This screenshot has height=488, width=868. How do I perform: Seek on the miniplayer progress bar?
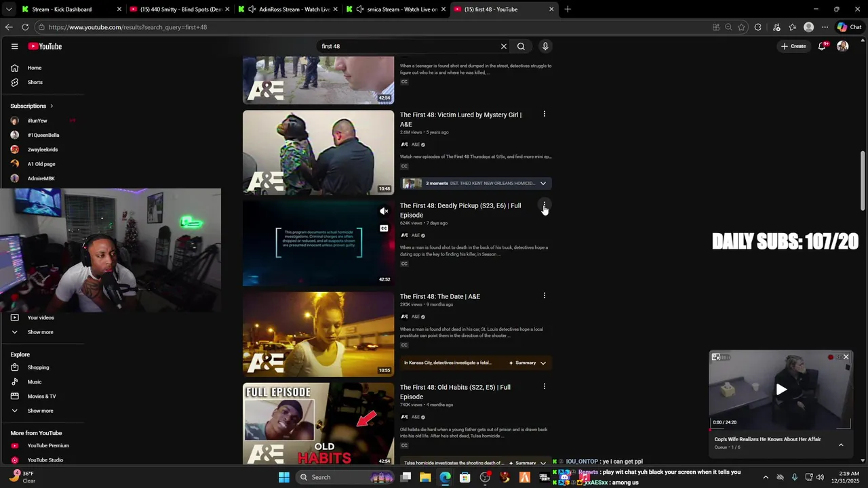[x=780, y=428]
